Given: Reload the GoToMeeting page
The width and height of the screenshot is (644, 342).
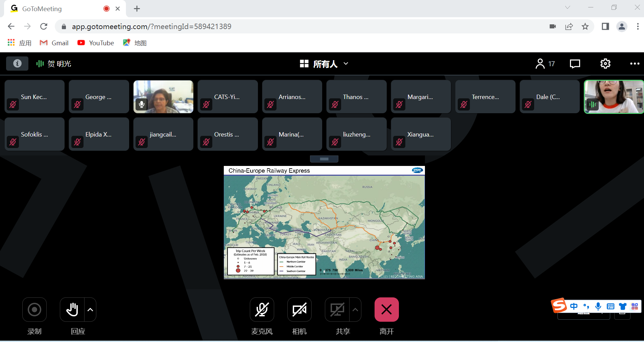Looking at the screenshot, I should coord(44,26).
